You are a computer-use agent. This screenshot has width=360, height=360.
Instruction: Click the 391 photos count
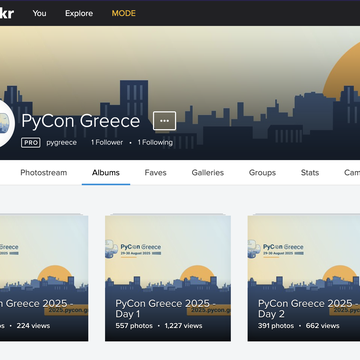[276, 326]
